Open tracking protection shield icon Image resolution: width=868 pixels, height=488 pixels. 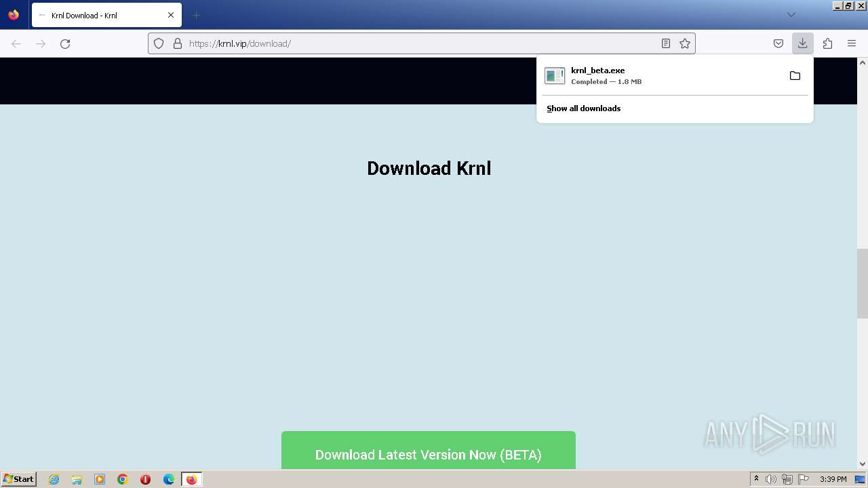(159, 43)
